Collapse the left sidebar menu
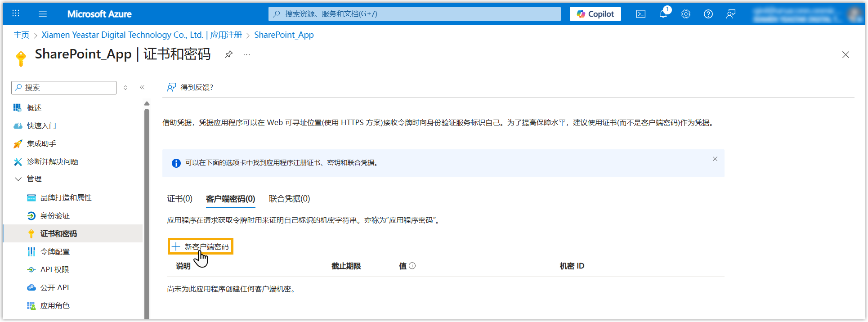Viewport: 868px width, 322px height. click(x=142, y=87)
